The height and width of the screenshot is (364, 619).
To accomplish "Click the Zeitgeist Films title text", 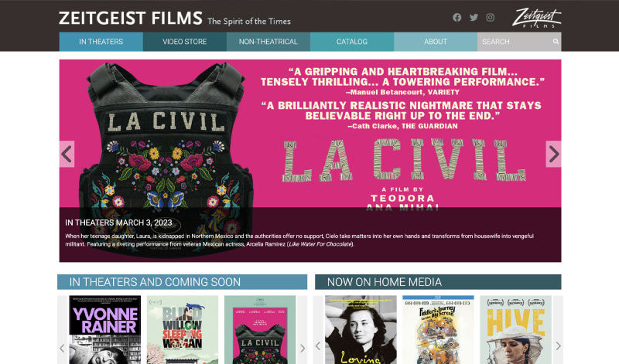I will point(131,18).
